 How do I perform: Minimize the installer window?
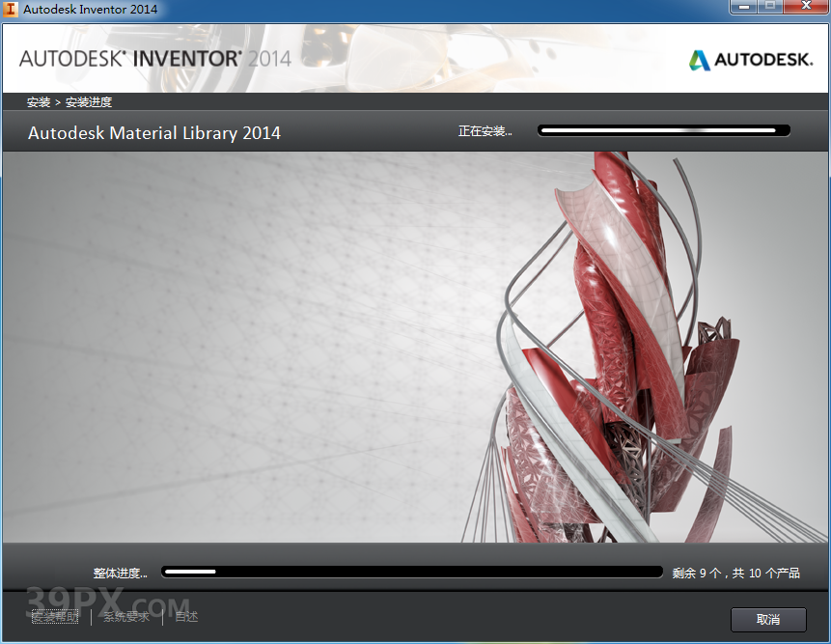click(742, 8)
